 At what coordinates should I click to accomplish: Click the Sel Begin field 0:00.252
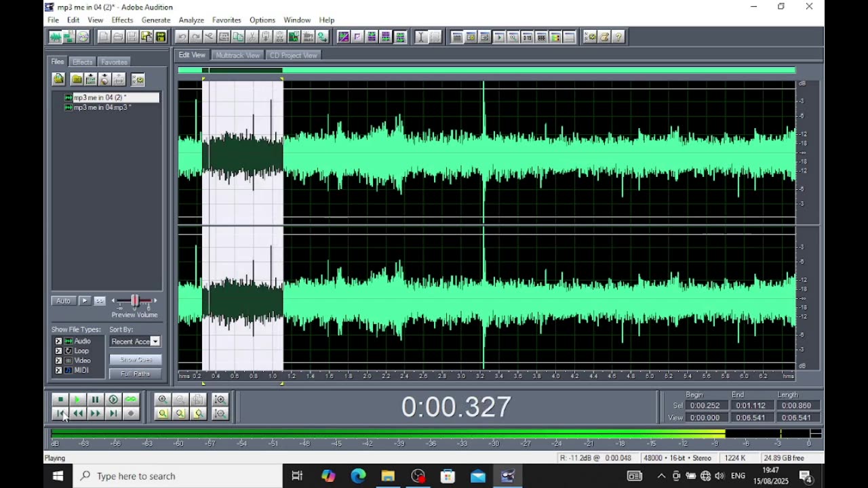point(705,405)
